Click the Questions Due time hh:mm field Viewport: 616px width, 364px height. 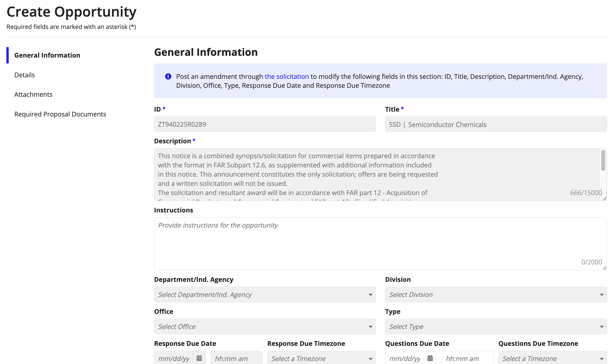click(467, 358)
